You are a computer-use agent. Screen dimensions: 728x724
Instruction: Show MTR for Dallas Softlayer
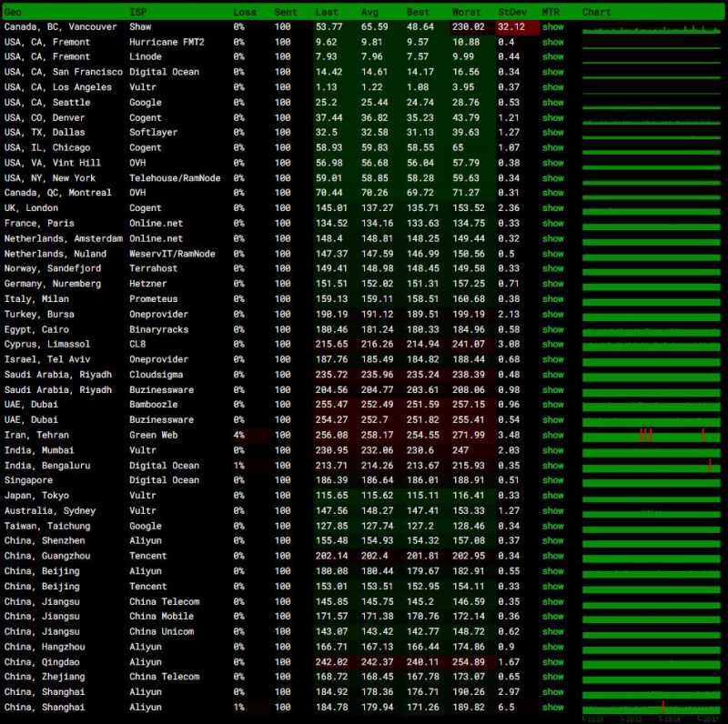pyautogui.click(x=552, y=132)
